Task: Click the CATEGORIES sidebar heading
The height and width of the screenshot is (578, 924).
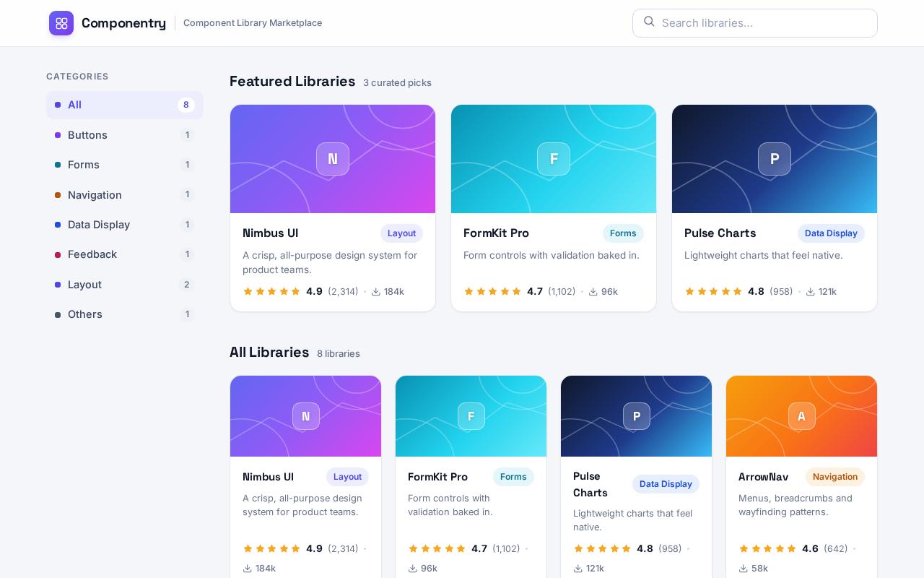Action: (77, 77)
